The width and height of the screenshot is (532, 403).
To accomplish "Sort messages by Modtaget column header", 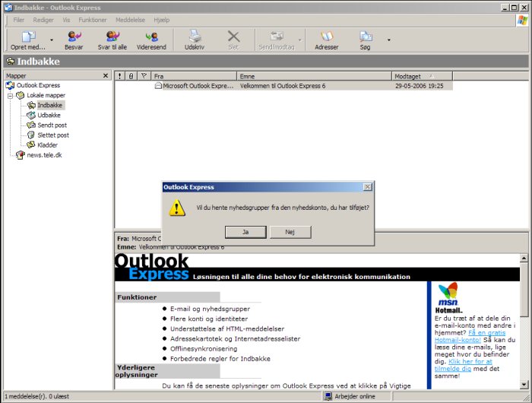I will [x=421, y=76].
